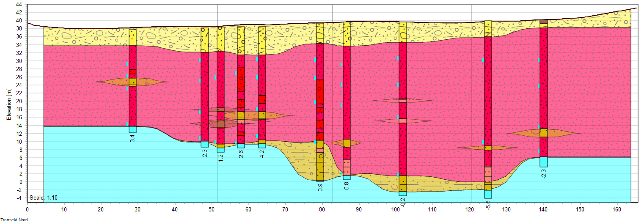The height and width of the screenshot is (222, 644).
Task: Click the Scale: 1.10 text
Action: (x=43, y=198)
